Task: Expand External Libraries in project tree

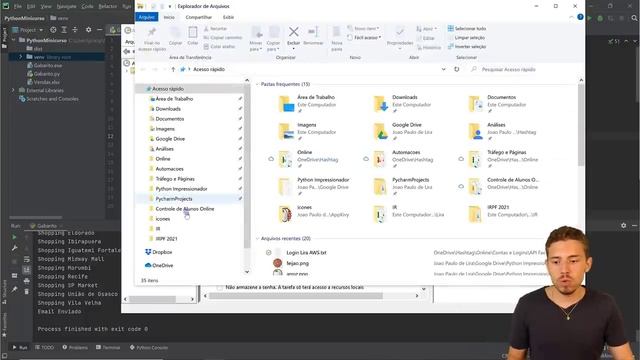Action: click(x=13, y=90)
